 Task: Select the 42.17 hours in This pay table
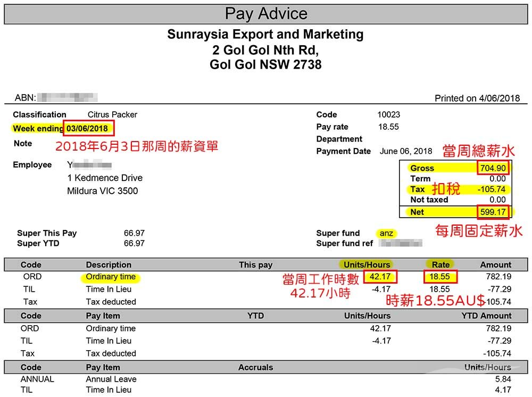click(x=380, y=277)
